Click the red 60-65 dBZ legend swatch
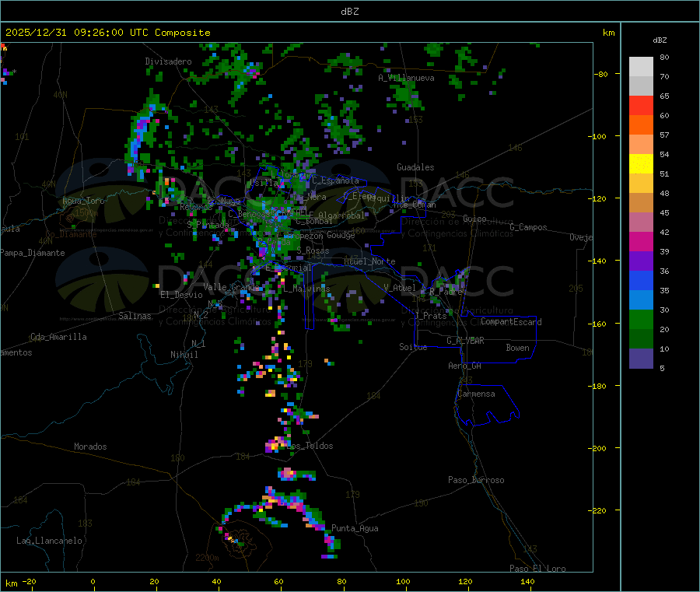Viewport: 700px width, 592px height. pyautogui.click(x=641, y=105)
